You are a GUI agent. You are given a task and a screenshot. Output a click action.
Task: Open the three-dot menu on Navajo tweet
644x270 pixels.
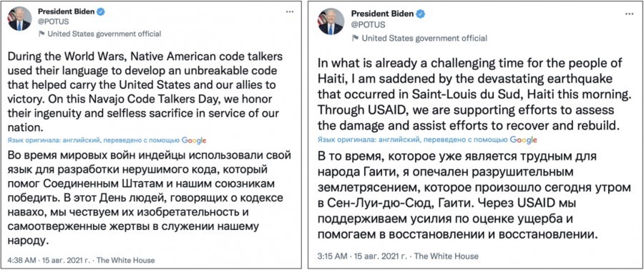tap(290, 11)
